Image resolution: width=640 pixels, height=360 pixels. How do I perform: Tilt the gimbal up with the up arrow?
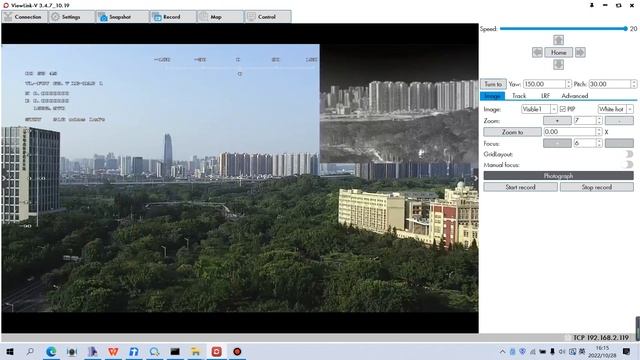click(558, 40)
